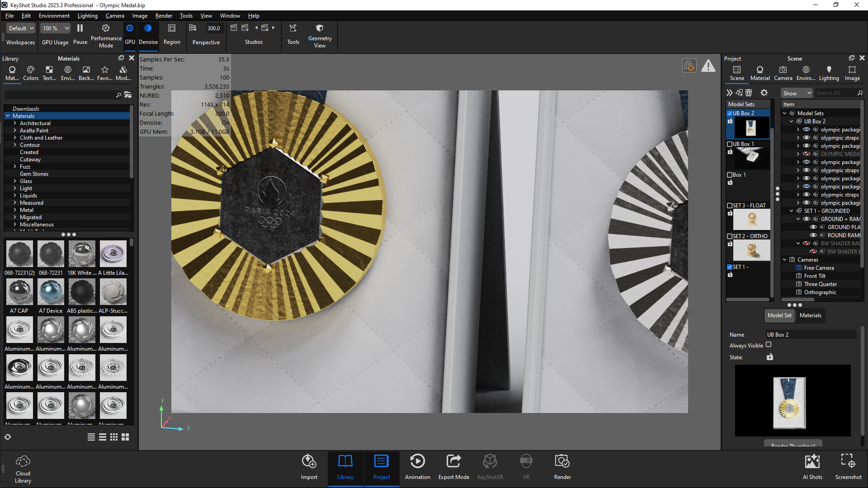Expand the Metal materials folder
Screen dimensions: 868x488
coord(15,210)
